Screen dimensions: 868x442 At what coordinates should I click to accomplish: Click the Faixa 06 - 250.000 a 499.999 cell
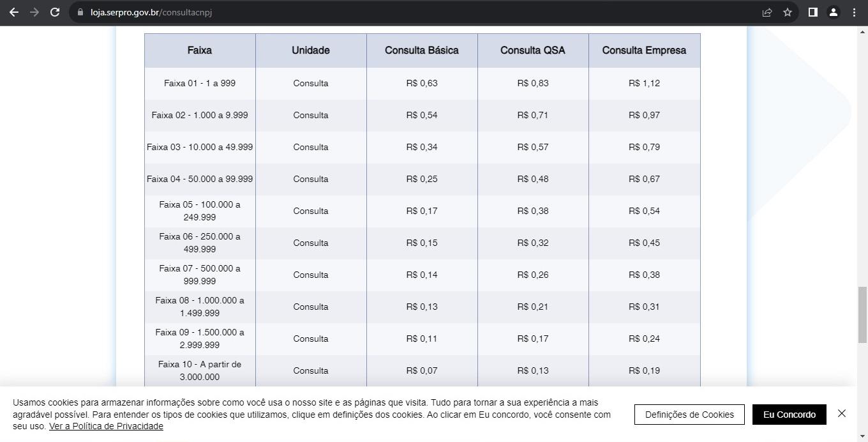pos(200,243)
